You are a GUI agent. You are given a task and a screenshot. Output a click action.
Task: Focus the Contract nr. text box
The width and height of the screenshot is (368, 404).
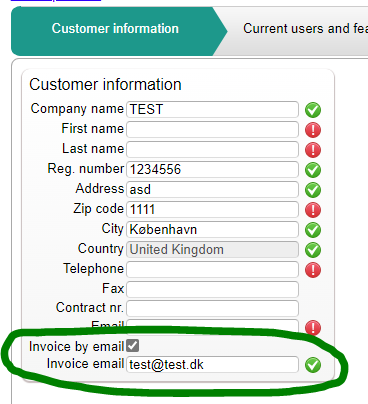click(x=212, y=308)
